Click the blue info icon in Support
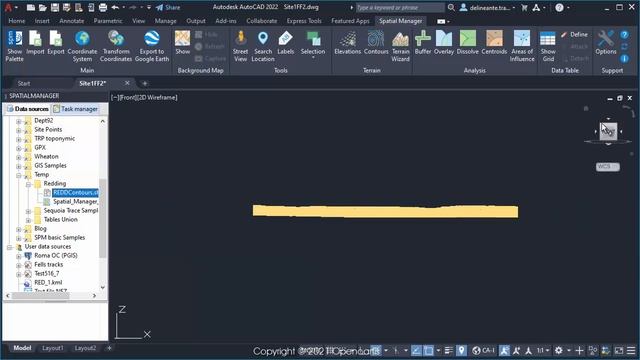Image resolution: width=640 pixels, height=360 pixels. (624, 59)
